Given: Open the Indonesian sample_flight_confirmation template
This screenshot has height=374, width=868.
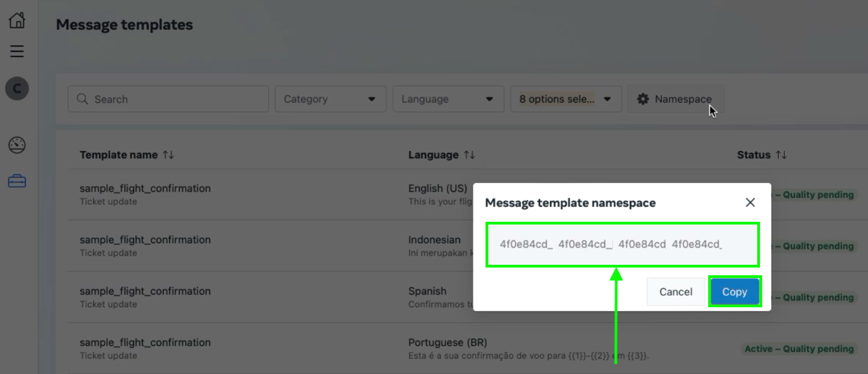Looking at the screenshot, I should (145, 240).
